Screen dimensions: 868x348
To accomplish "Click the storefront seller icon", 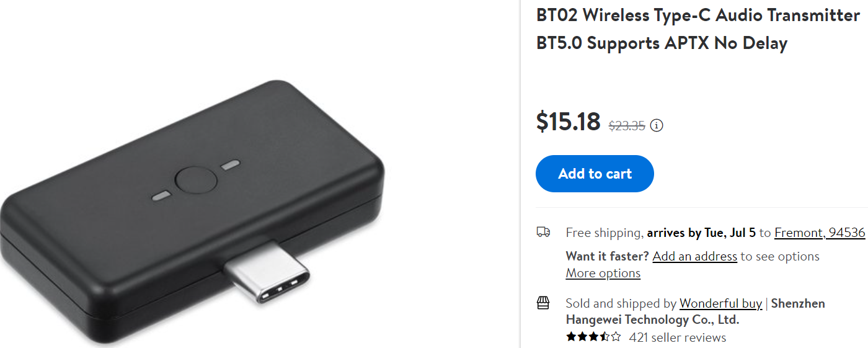I will point(543,303).
